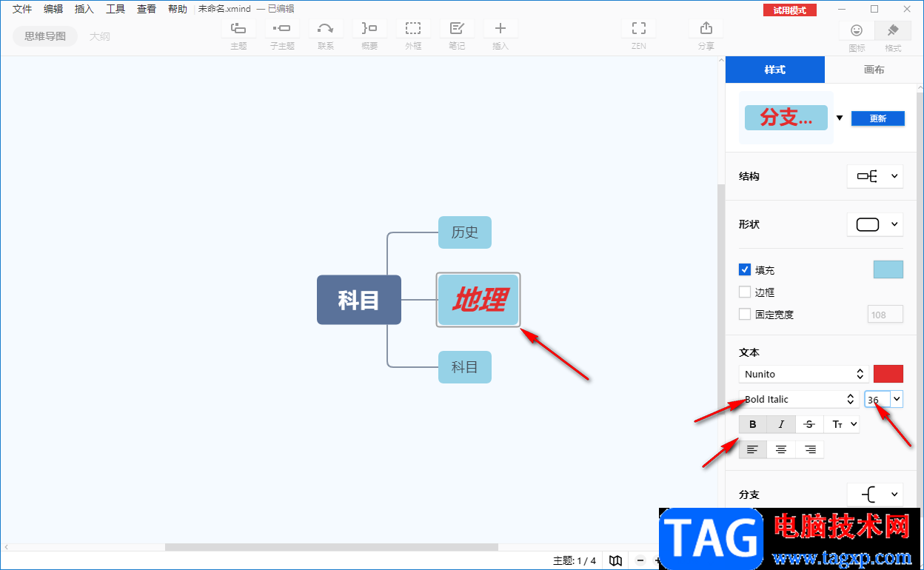Open the 帮助 menu
This screenshot has height=570, width=924.
point(178,9)
